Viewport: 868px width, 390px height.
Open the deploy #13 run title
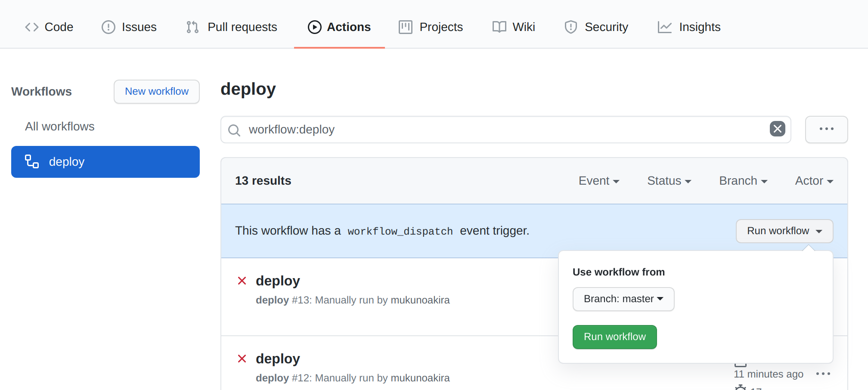coord(278,281)
